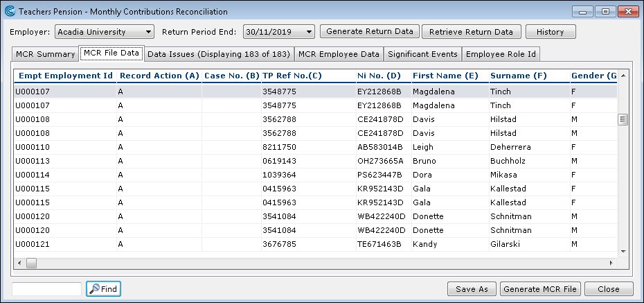This screenshot has width=644, height=303.
Task: Open the Employer dropdown showing Acadia University
Action: point(105,32)
